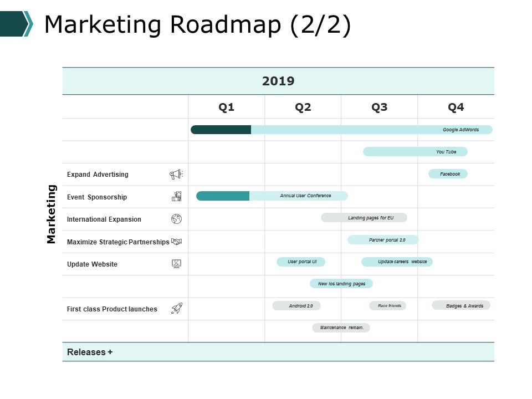Click the dark progress segment of Google AdWords
The image size is (532, 399).
click(221, 130)
